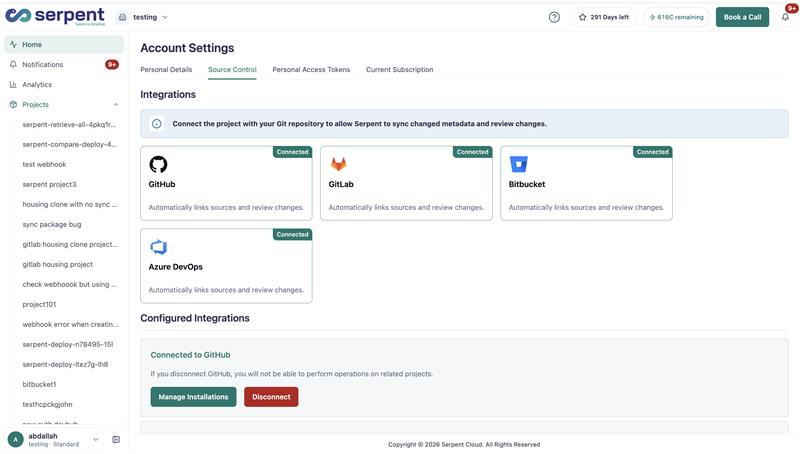Open webhook error when creatin project

(x=69, y=324)
